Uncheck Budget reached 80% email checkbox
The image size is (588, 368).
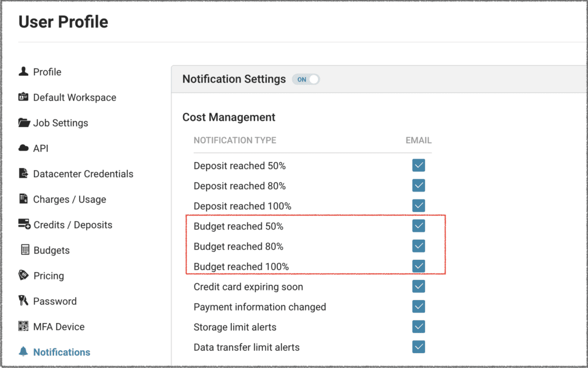pyautogui.click(x=419, y=246)
